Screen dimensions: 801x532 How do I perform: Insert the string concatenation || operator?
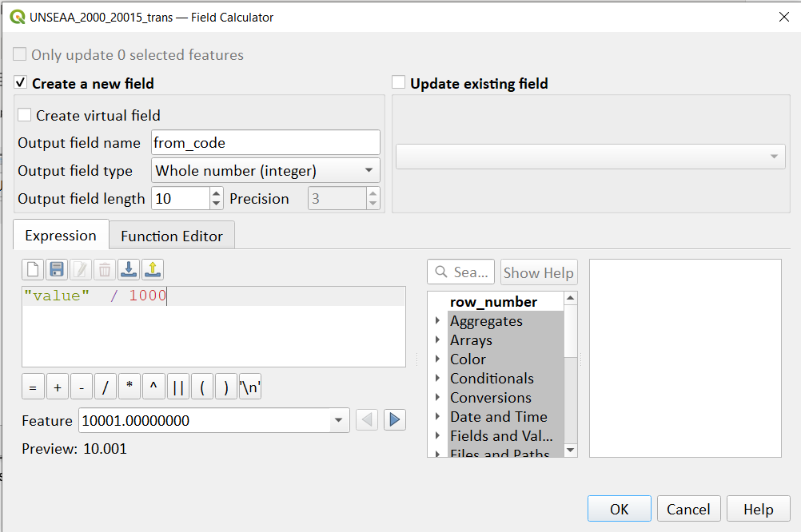point(178,387)
